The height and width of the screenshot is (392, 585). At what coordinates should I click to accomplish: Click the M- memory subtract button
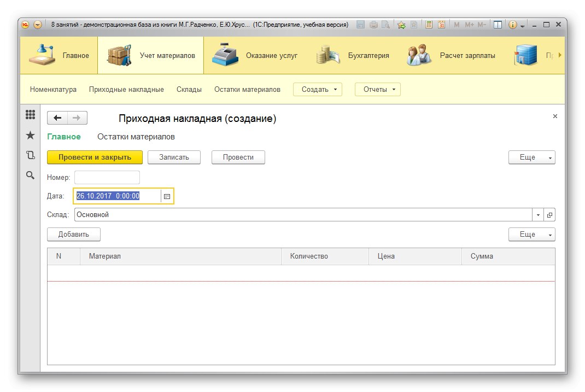coord(482,25)
